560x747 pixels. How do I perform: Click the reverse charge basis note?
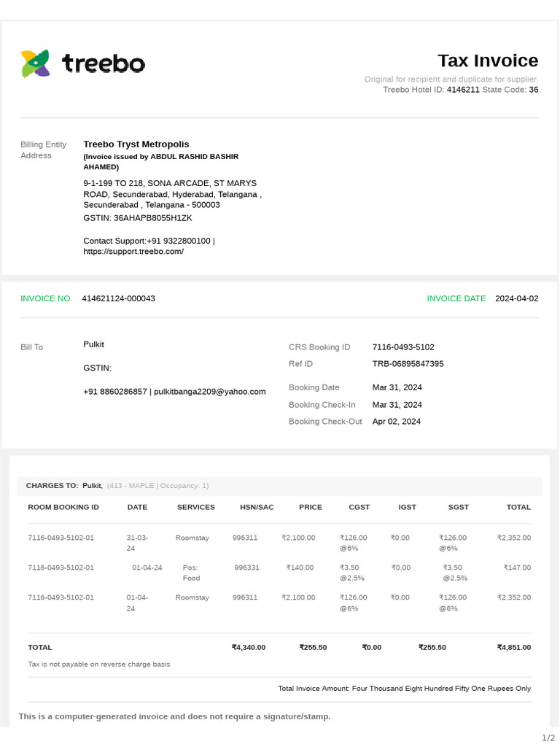click(99, 664)
